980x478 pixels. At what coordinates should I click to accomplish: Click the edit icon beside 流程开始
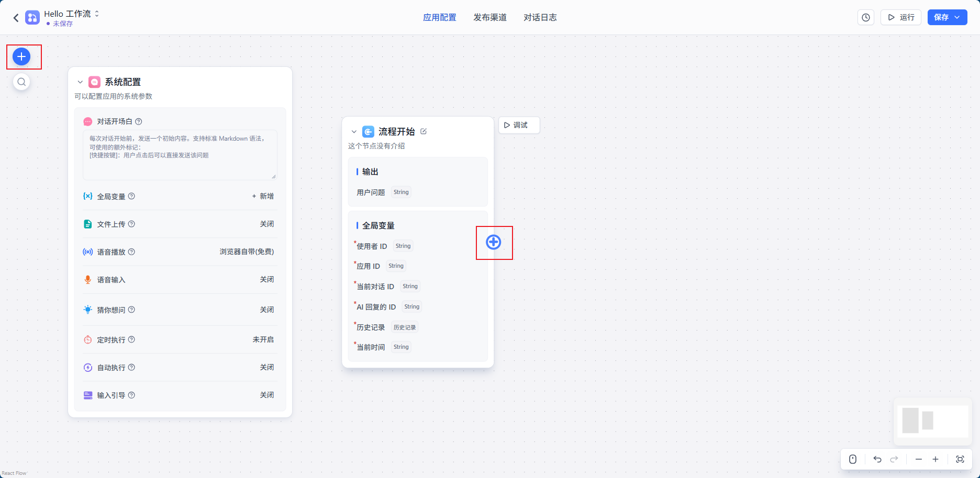tap(424, 131)
